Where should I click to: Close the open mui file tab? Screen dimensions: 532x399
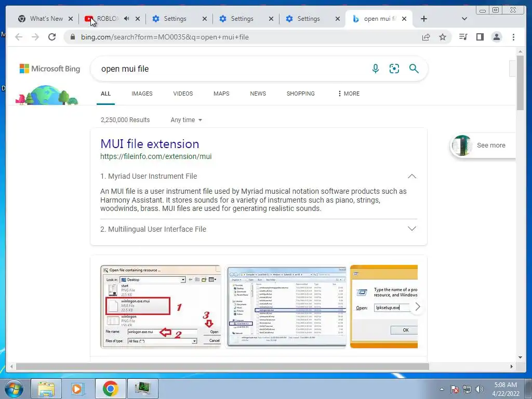coord(404,19)
